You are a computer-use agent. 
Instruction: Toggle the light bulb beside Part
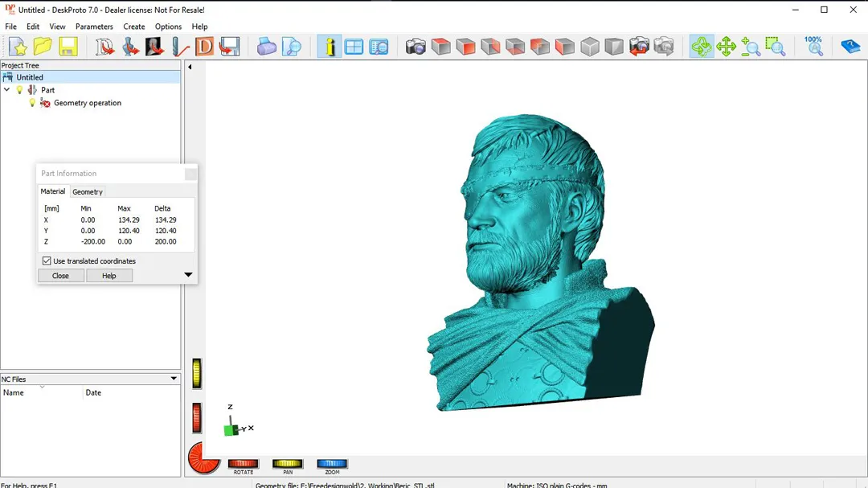pyautogui.click(x=20, y=90)
